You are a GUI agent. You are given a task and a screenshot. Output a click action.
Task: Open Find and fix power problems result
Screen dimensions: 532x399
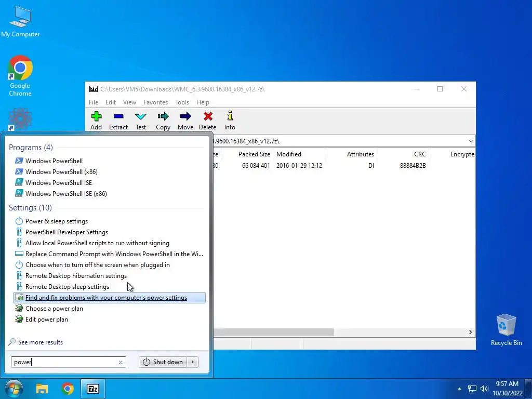(109, 298)
